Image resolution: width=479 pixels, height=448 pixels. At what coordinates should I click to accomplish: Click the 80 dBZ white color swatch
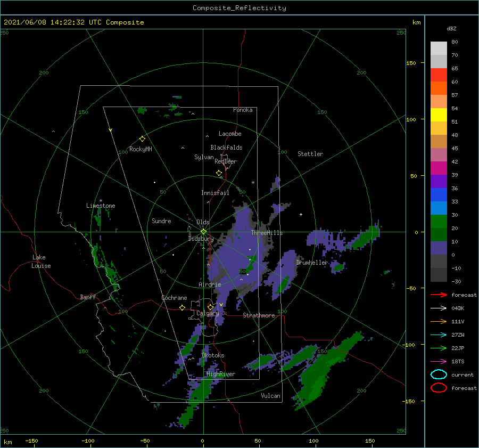(x=439, y=48)
